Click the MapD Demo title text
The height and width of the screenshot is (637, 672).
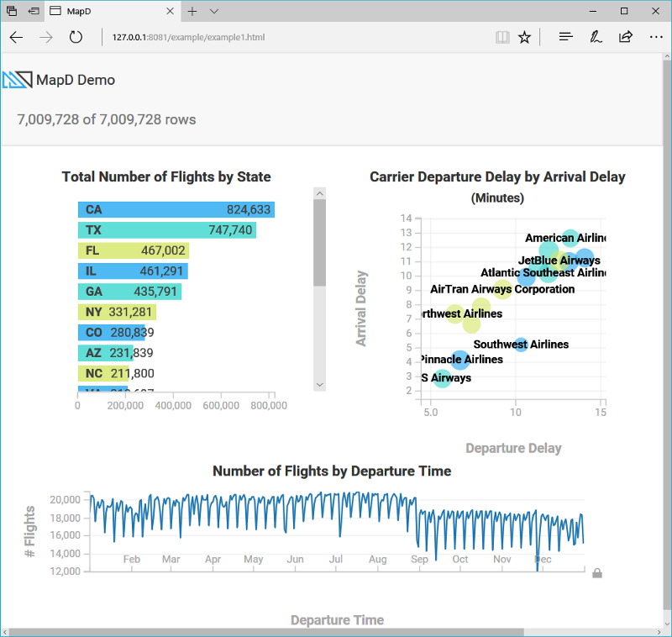click(x=76, y=80)
